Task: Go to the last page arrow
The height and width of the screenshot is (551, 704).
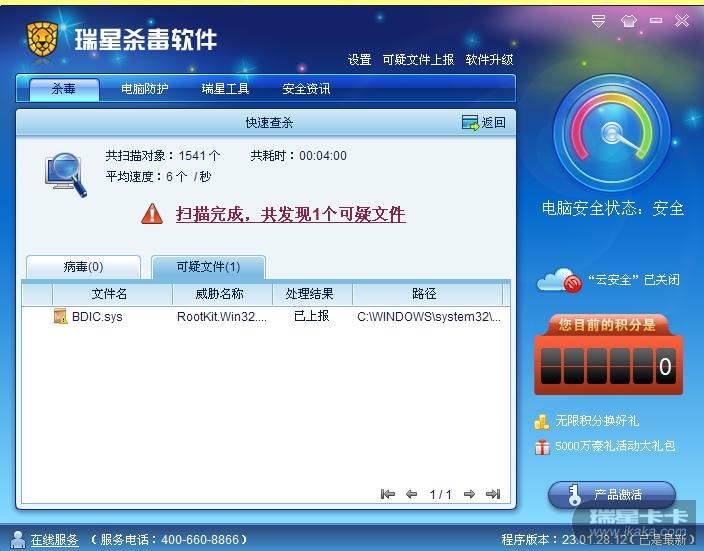Action: click(x=493, y=494)
